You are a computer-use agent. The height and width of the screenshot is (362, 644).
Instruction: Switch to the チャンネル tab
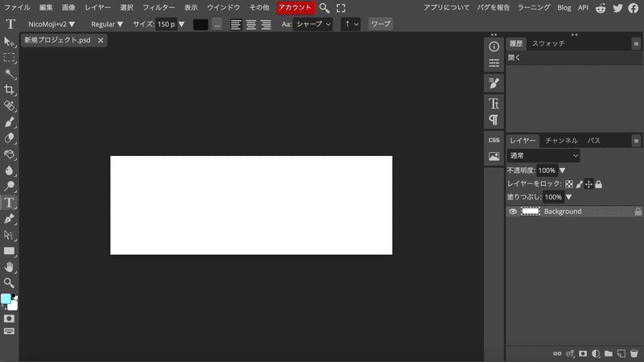pos(561,141)
